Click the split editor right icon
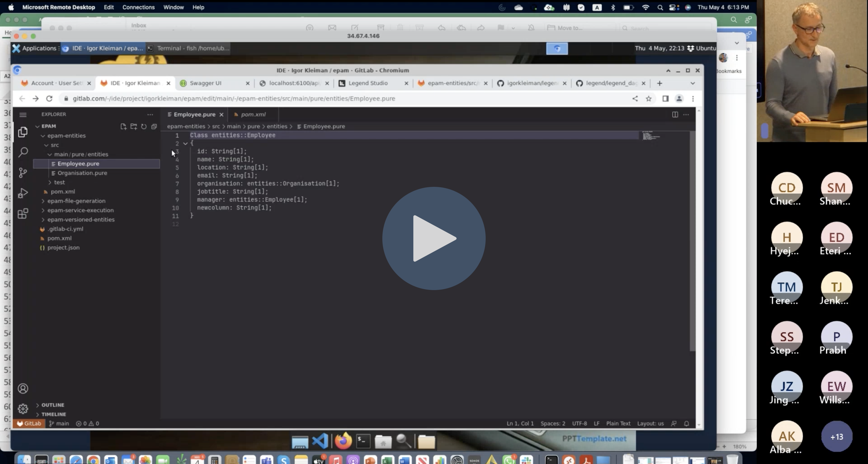This screenshot has height=464, width=868. (x=675, y=115)
